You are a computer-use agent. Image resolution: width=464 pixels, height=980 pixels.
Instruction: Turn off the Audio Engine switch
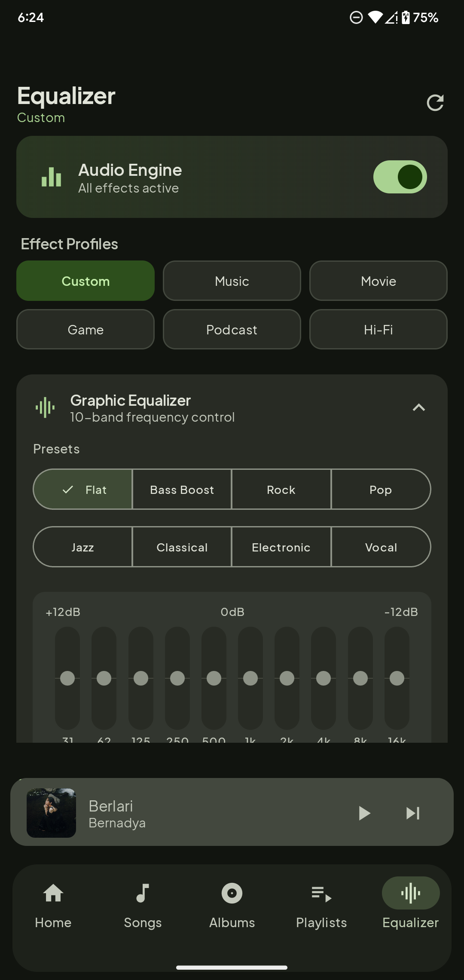(x=400, y=177)
